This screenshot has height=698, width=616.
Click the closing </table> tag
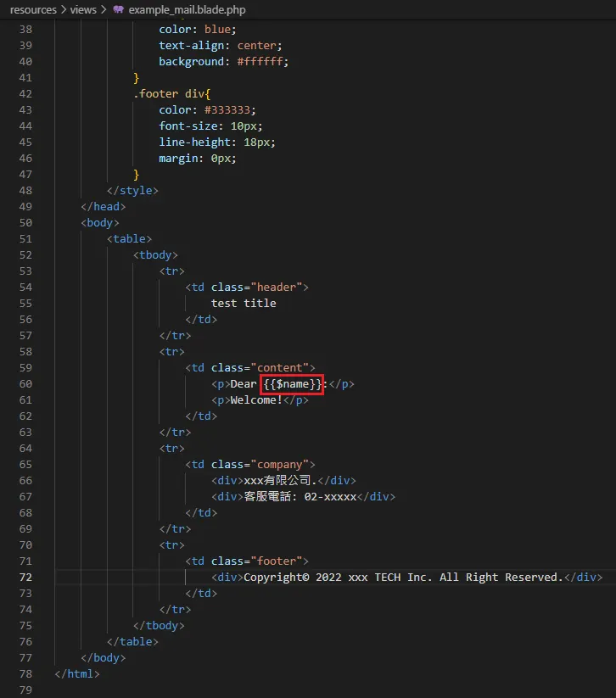coord(132,642)
